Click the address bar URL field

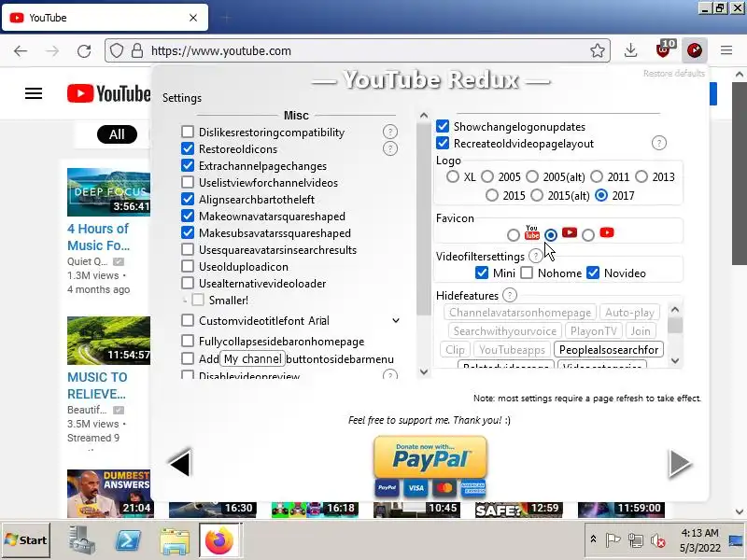click(358, 50)
